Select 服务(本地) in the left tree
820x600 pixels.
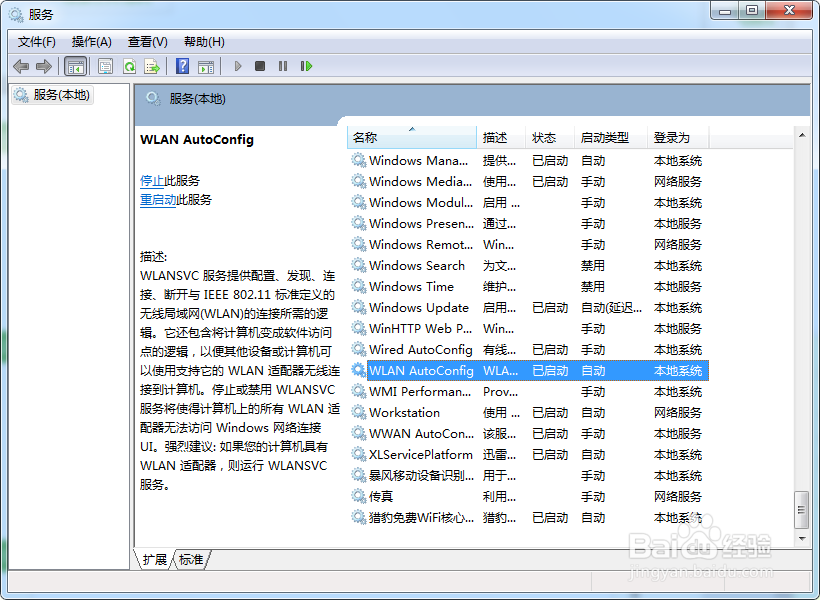(x=52, y=95)
